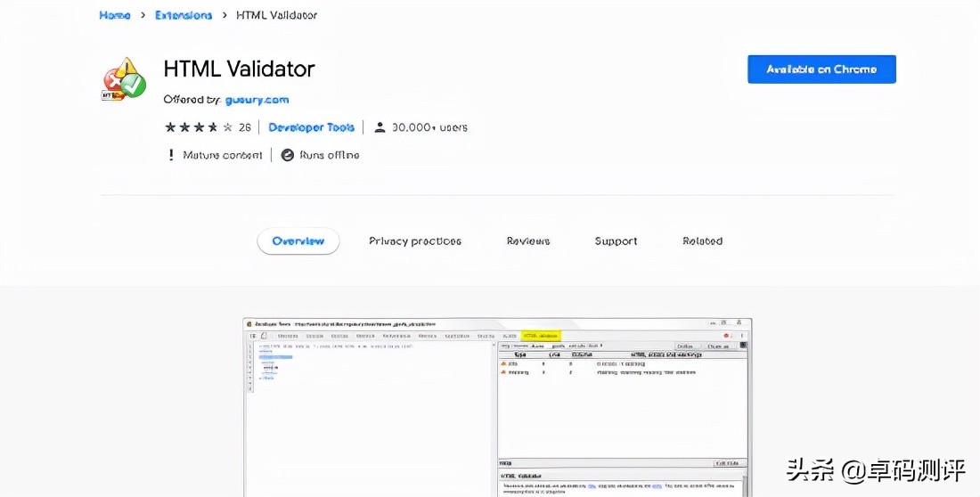
Task: Click the Mature content label
Action: tap(223, 155)
